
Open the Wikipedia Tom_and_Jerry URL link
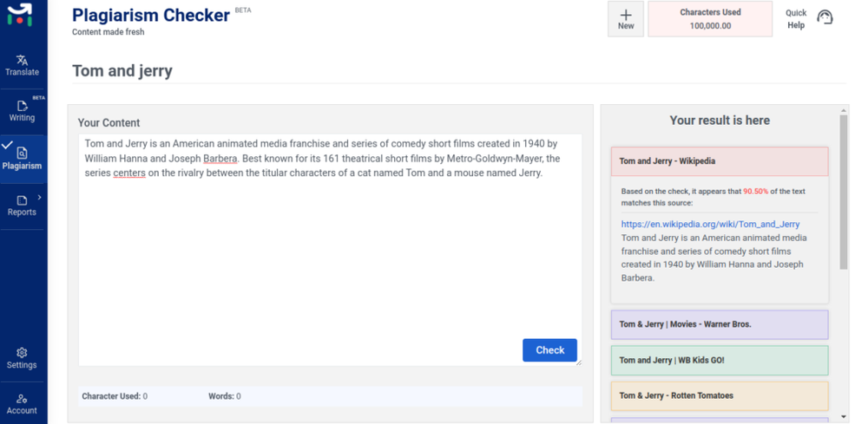[710, 224]
